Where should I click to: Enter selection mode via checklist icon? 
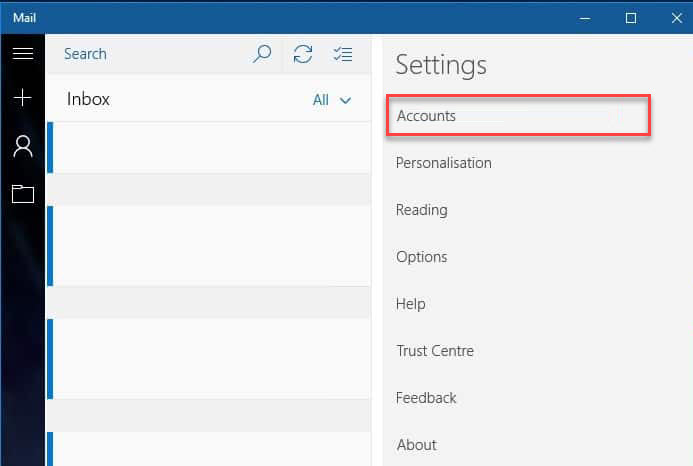(343, 54)
